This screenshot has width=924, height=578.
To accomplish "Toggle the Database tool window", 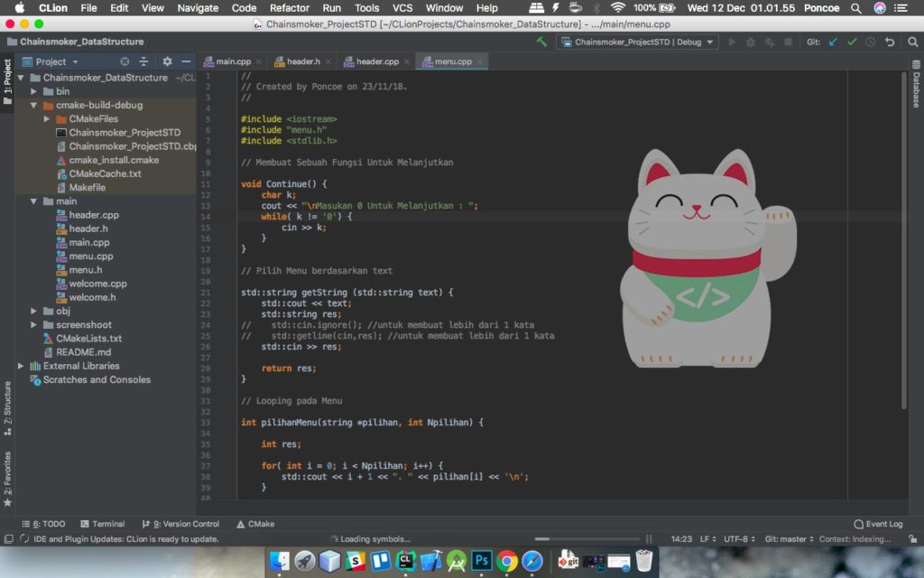I will coord(915,90).
